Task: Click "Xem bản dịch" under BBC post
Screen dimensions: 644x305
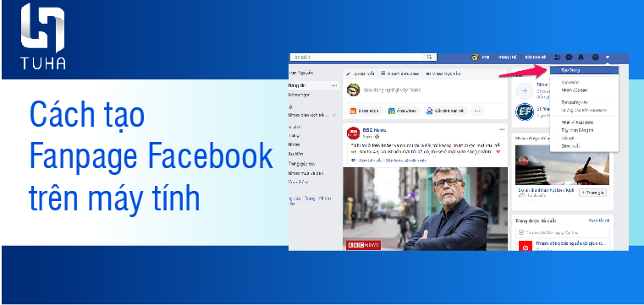Action: click(371, 161)
